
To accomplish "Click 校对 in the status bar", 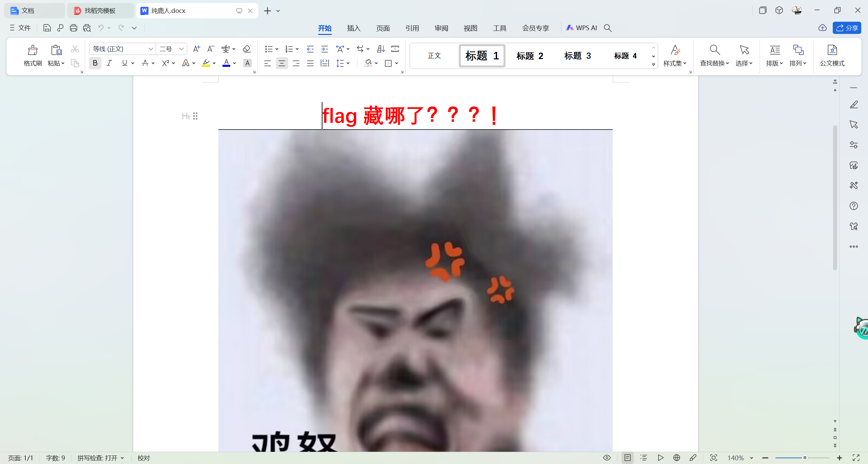I will [143, 458].
